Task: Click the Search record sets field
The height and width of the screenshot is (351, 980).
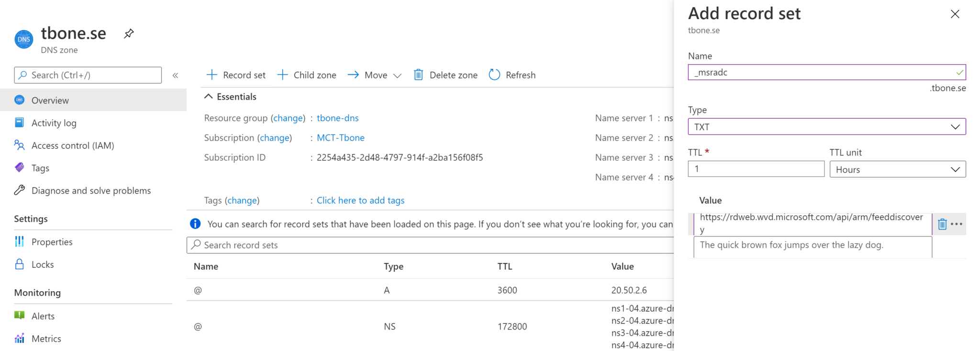Action: 430,245
